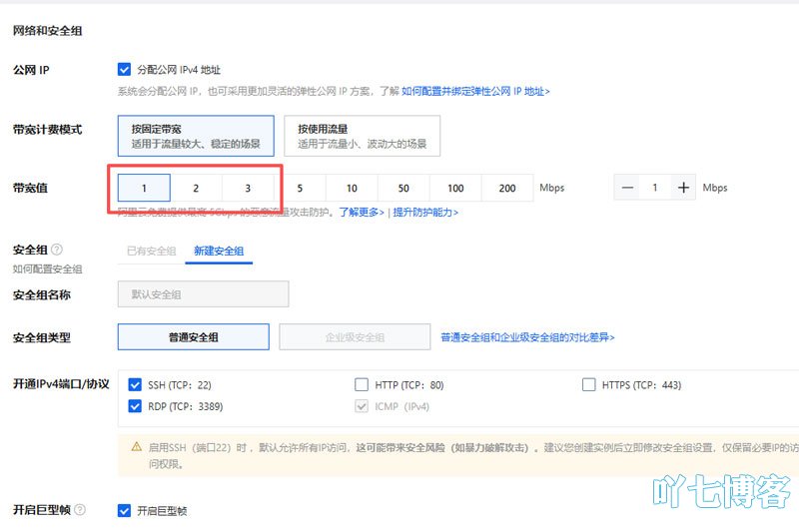Screen dimensions: 799x532
Task: Choose bandwidth value 10 Mbps
Action: click(353, 188)
